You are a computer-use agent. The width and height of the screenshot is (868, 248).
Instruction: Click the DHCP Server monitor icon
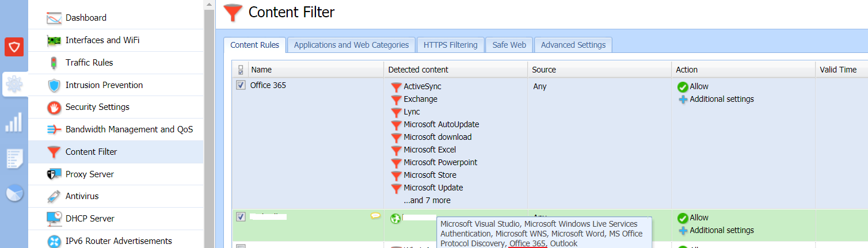coord(54,219)
